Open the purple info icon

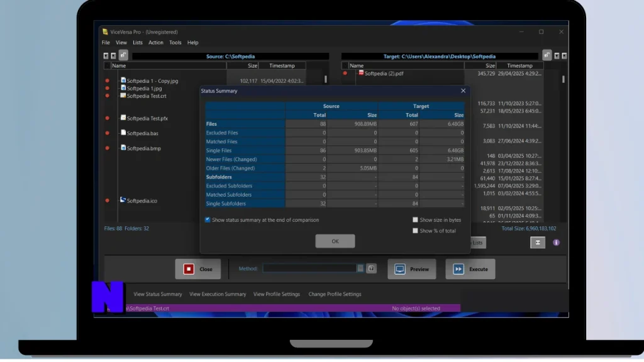click(x=556, y=243)
